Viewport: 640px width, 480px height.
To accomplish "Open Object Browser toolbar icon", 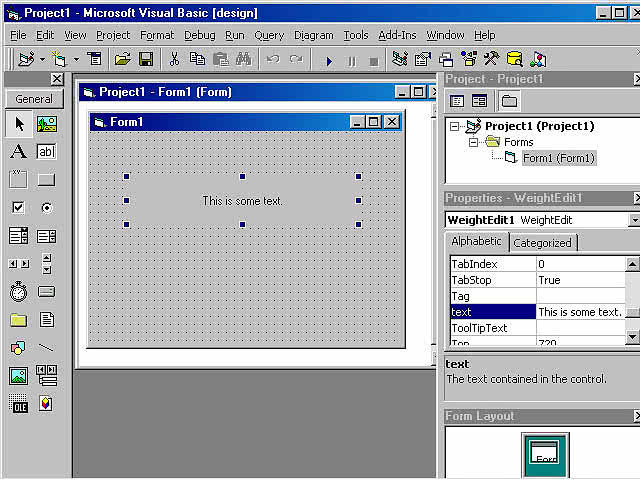I will coord(469,60).
